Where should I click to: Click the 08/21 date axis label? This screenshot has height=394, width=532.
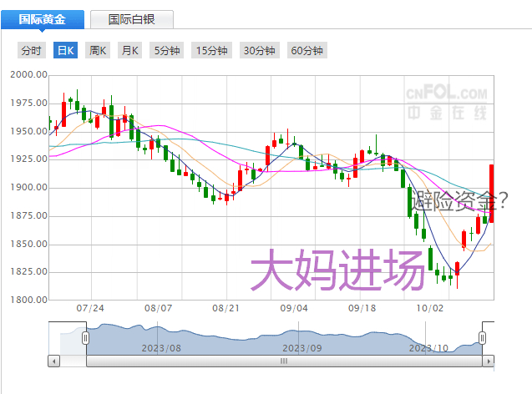225,308
